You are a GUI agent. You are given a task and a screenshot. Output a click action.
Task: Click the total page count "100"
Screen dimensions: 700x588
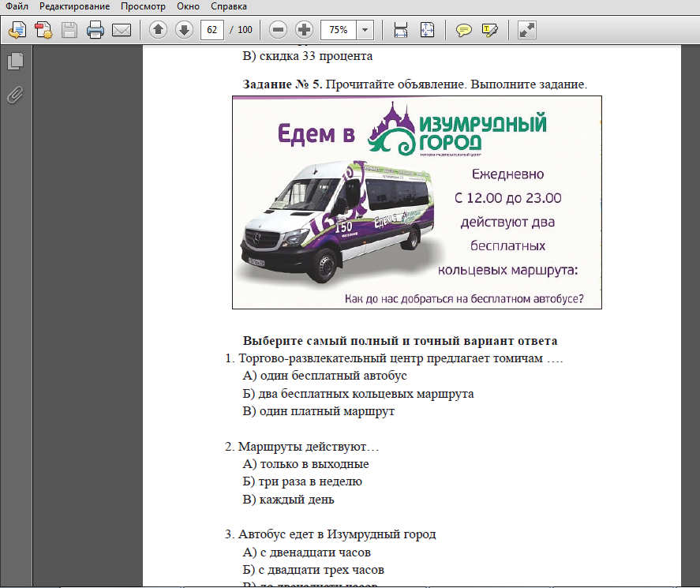(245, 30)
